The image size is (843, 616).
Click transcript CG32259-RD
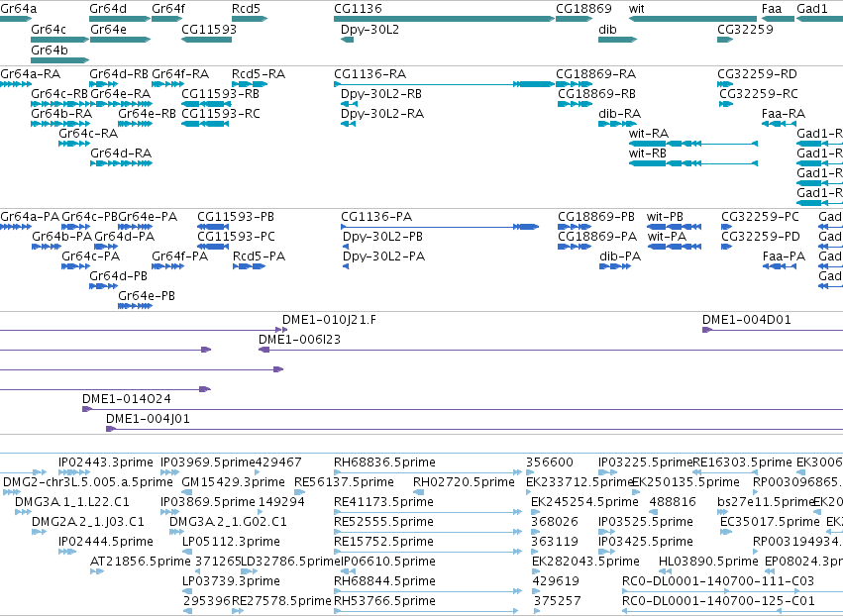[x=757, y=74]
